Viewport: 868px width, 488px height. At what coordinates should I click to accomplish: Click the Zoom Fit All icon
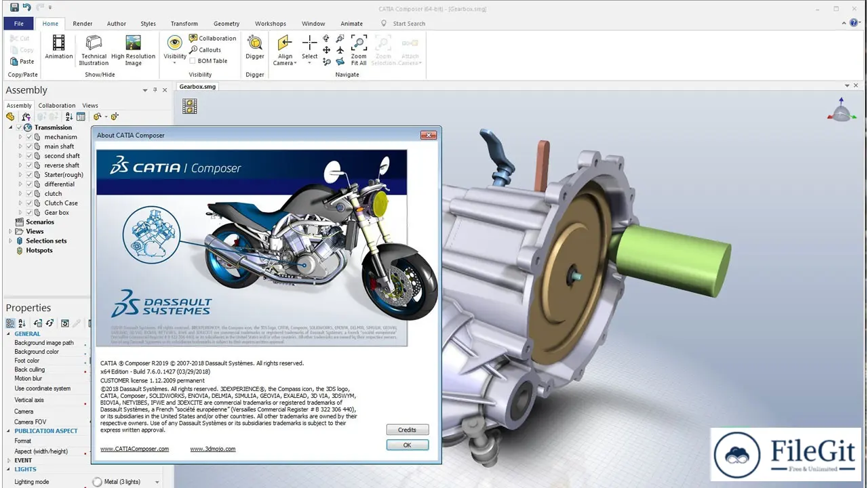pyautogui.click(x=359, y=43)
